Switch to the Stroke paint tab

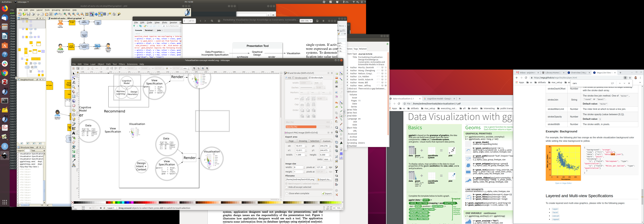click(300, 78)
